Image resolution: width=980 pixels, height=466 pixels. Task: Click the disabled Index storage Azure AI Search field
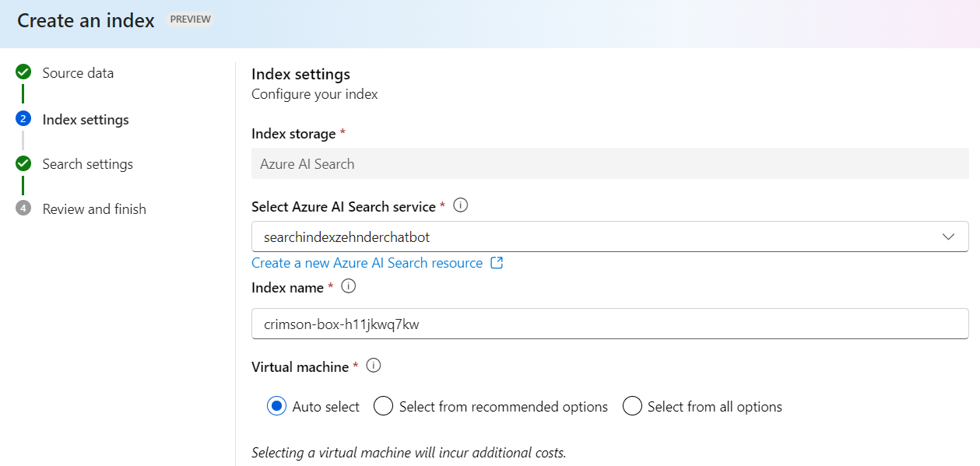(x=609, y=164)
